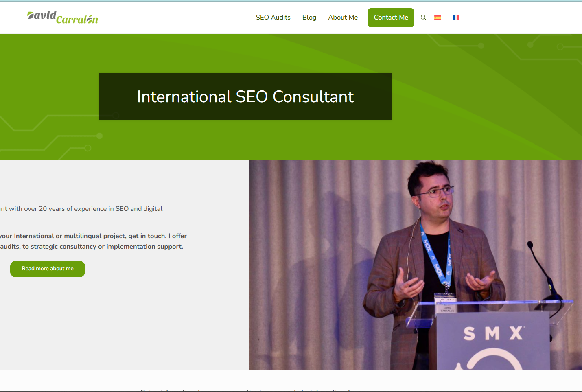Switch to French via the France flag
The image size is (582, 392).
pos(456,18)
